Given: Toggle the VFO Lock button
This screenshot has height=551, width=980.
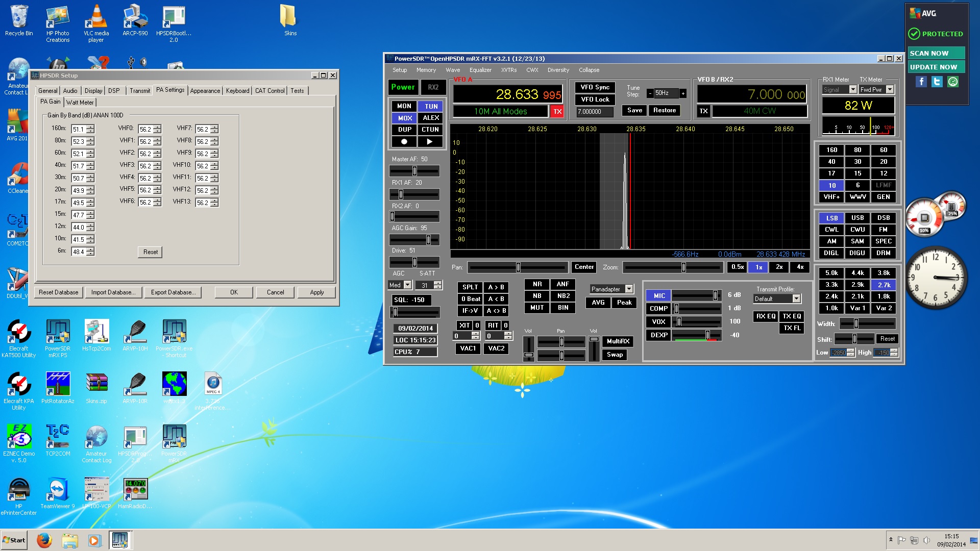Looking at the screenshot, I should [x=595, y=99].
